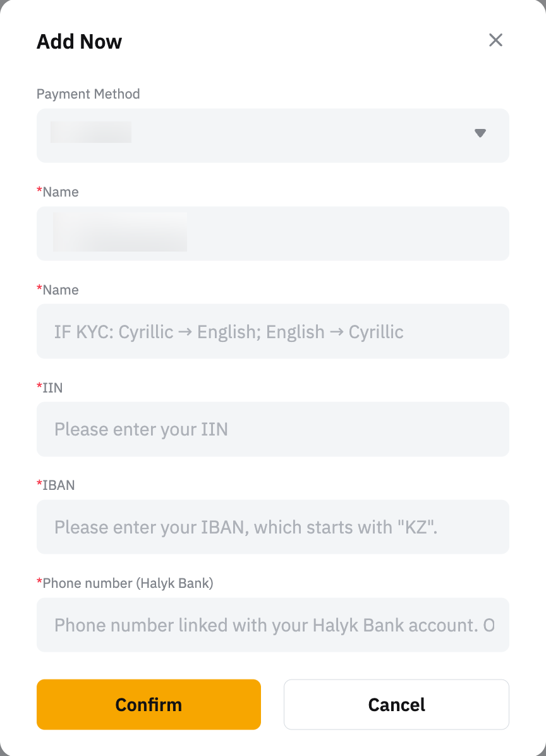Click the IBAN field starting with KZ

(273, 527)
